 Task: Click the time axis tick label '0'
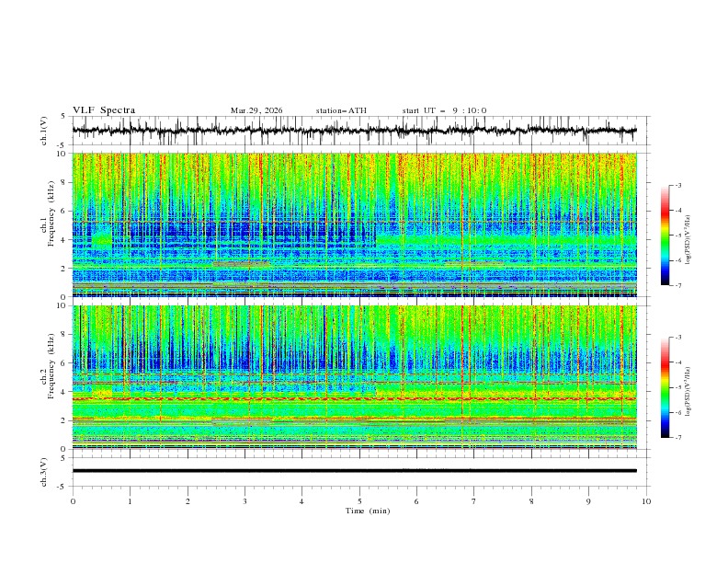(73, 501)
